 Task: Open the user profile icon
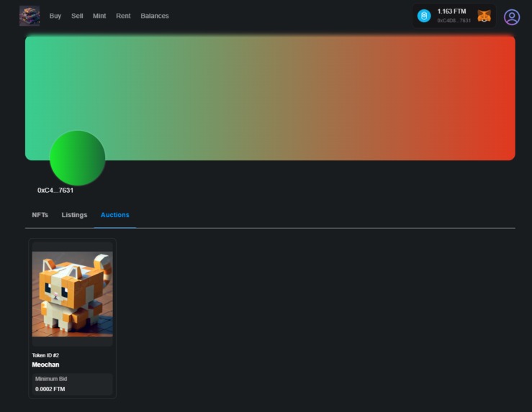[x=512, y=17]
